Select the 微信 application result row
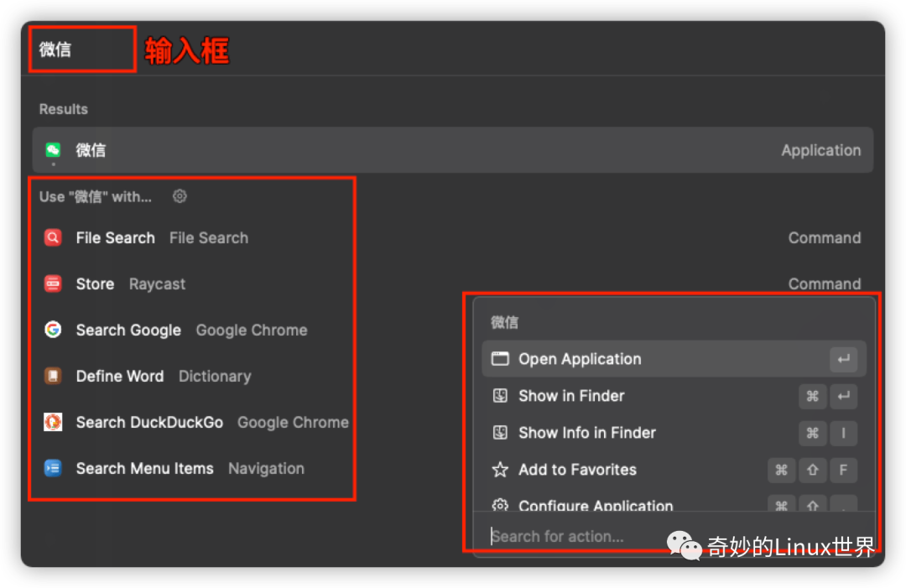 pyautogui.click(x=452, y=150)
